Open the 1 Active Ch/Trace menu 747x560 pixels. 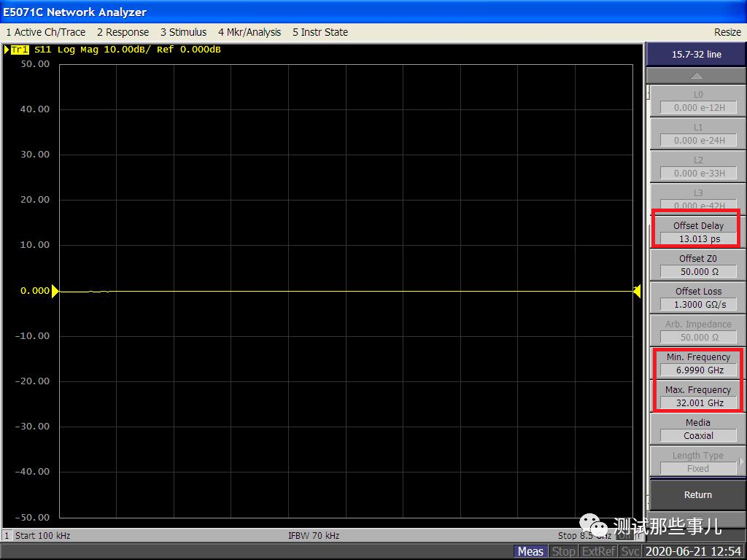(46, 32)
